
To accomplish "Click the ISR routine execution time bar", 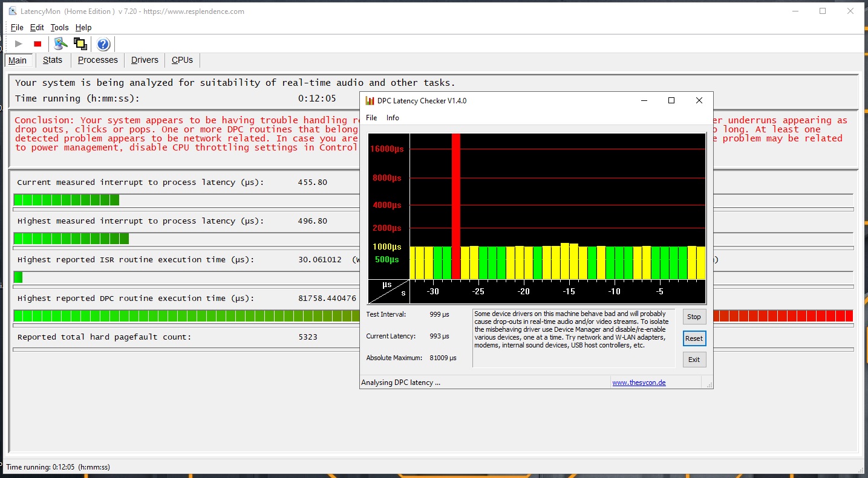I will [18, 277].
